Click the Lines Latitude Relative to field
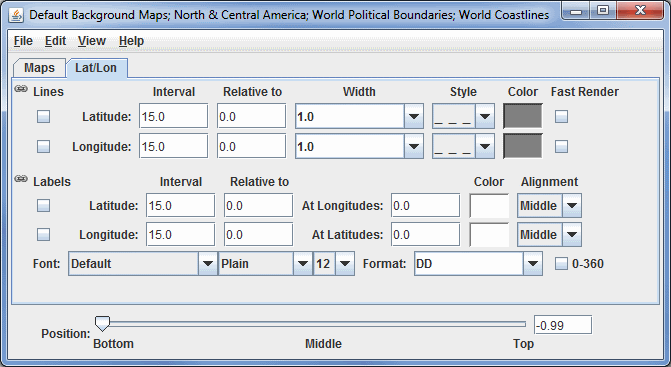Viewport: 671px width, 367px height. (x=251, y=116)
